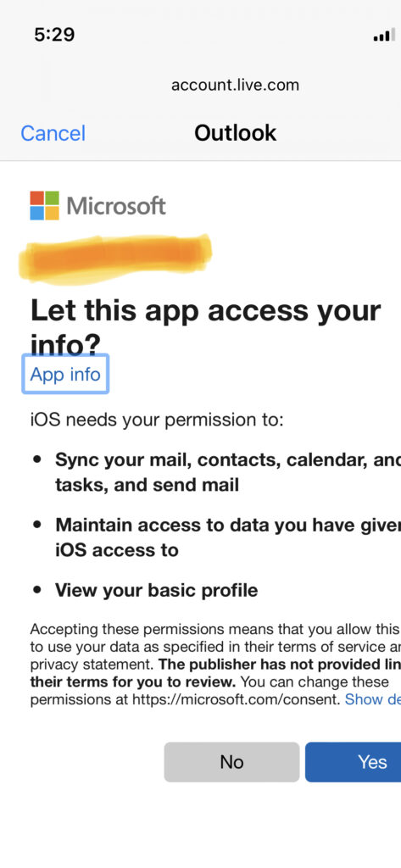This screenshot has width=401, height=868.
Task: Click the bold 'The publisher has not provided' notice
Action: 215,672
